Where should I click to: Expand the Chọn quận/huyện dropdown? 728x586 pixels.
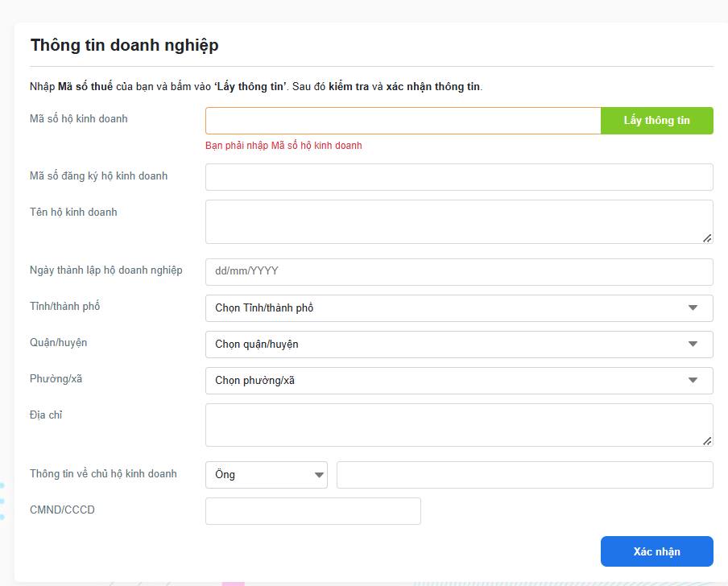459,345
